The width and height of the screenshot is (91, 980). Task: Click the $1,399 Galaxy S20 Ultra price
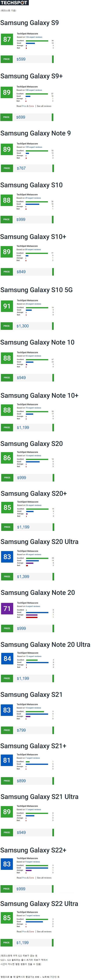pyautogui.click(x=23, y=577)
